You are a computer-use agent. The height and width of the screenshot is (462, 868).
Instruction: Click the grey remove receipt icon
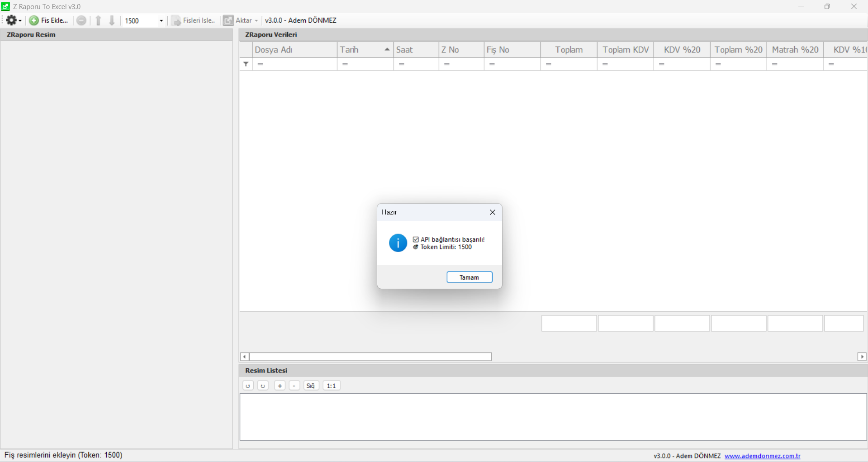click(x=81, y=20)
